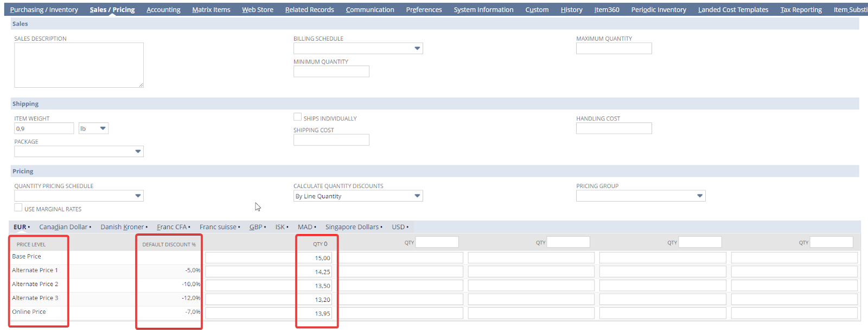Click the Base Price row label
Screen dimensions: 868x330
pos(27,256)
